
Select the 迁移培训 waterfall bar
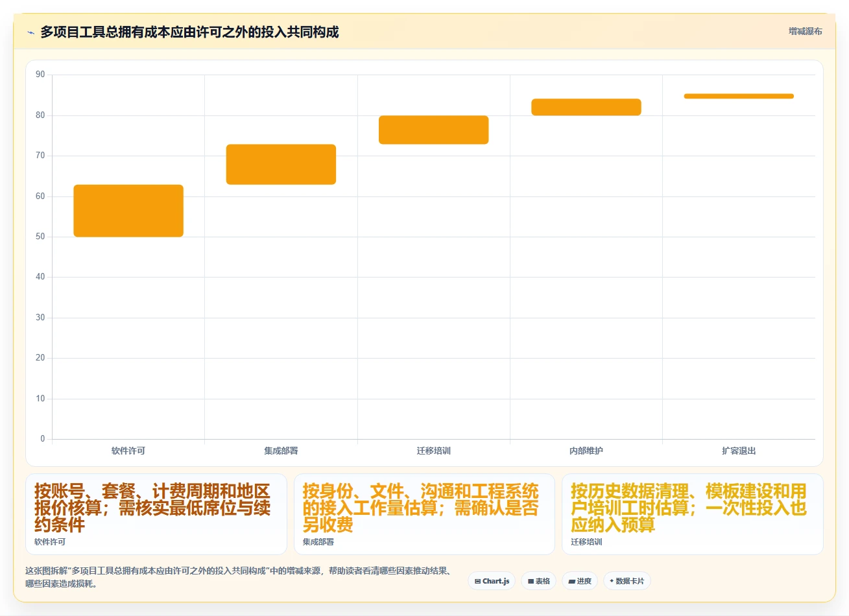434,130
